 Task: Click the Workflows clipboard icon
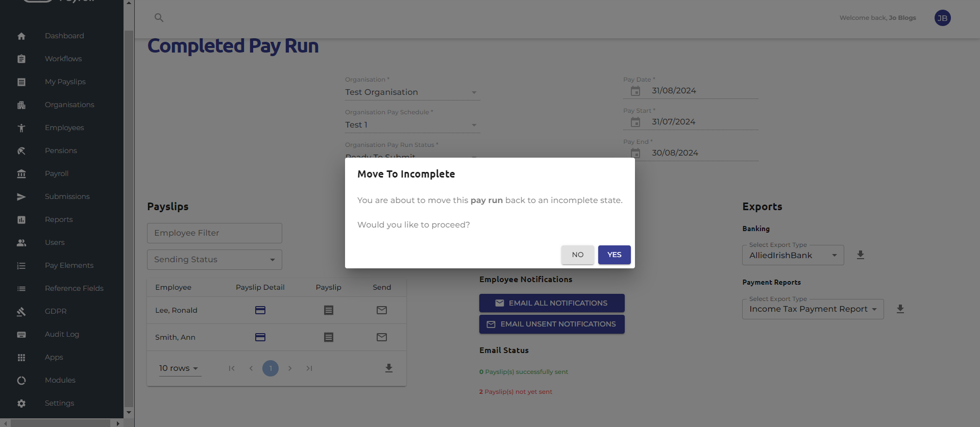coord(21,59)
